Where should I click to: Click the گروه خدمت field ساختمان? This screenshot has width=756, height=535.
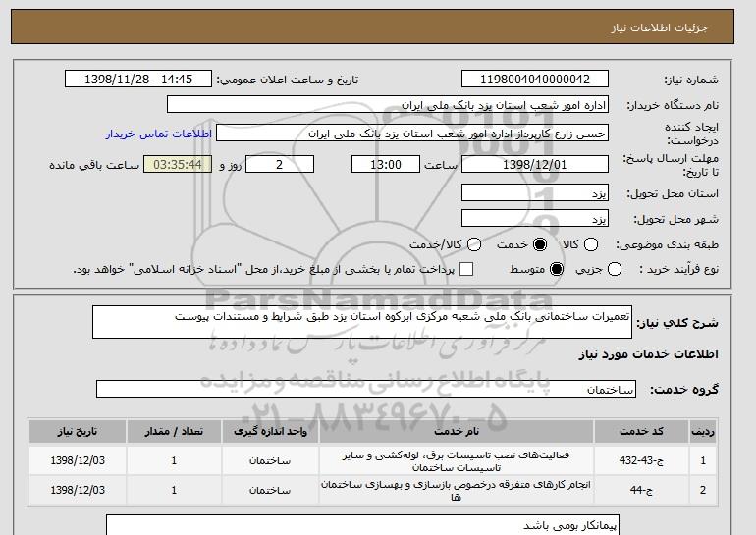point(366,389)
